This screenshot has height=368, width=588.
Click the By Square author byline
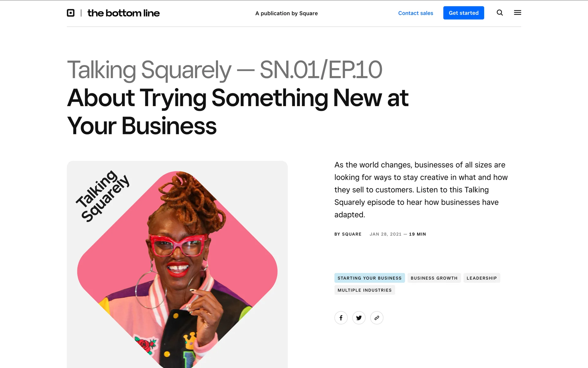tap(348, 234)
